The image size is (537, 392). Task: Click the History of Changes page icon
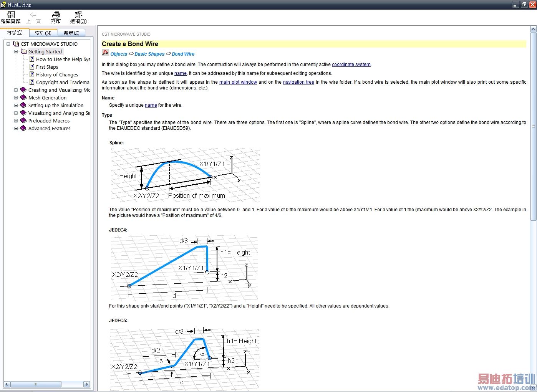click(32, 74)
